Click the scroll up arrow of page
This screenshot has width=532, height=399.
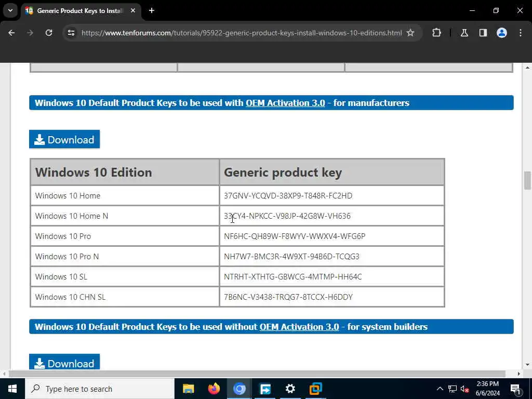527,68
